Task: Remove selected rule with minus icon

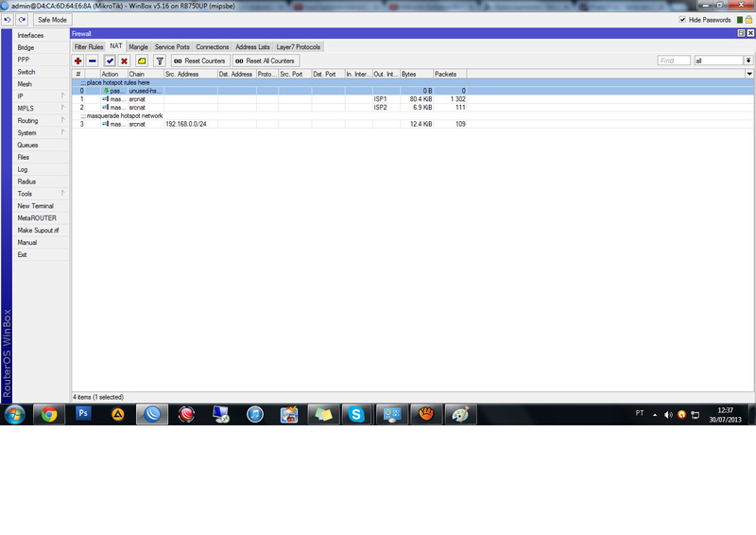Action: click(x=93, y=60)
